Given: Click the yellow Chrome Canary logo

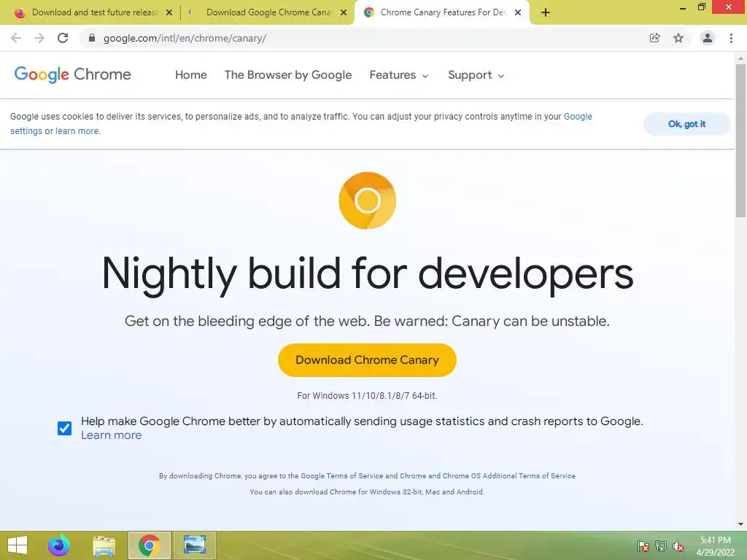Looking at the screenshot, I should click(368, 201).
